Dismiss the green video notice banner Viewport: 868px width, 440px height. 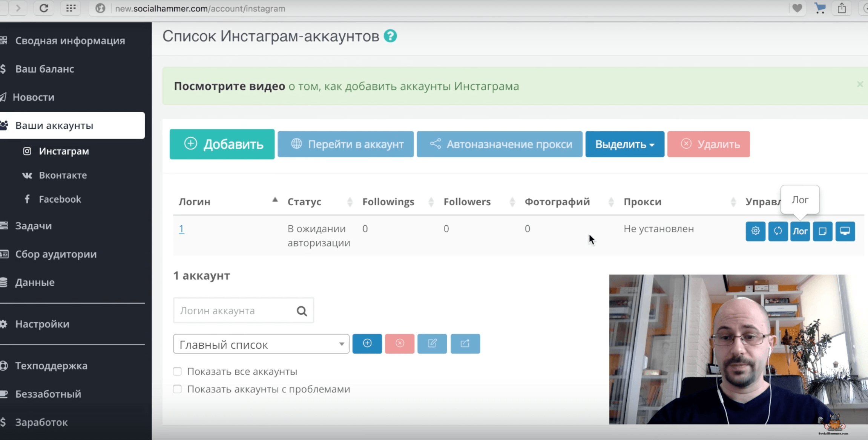860,84
